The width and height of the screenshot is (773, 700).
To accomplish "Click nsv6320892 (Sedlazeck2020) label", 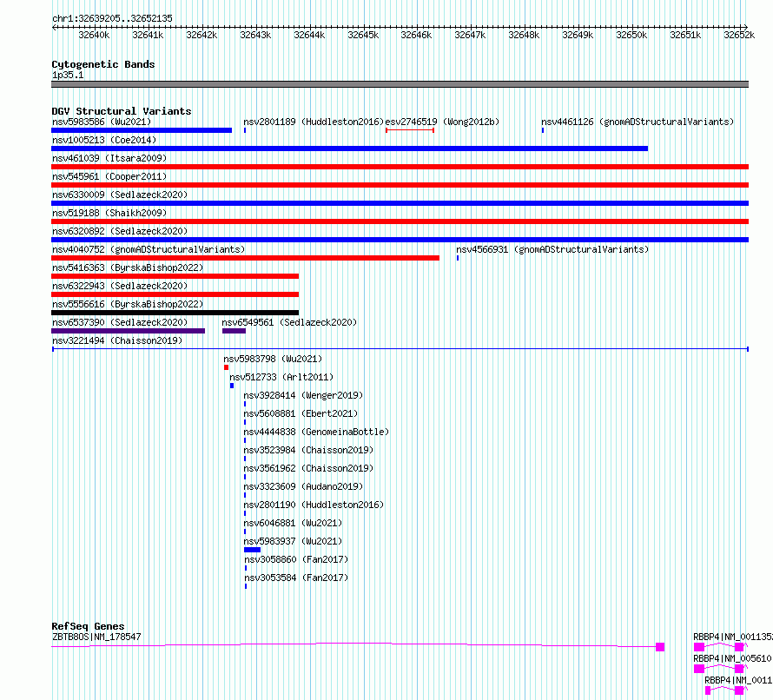I will click(120, 231).
